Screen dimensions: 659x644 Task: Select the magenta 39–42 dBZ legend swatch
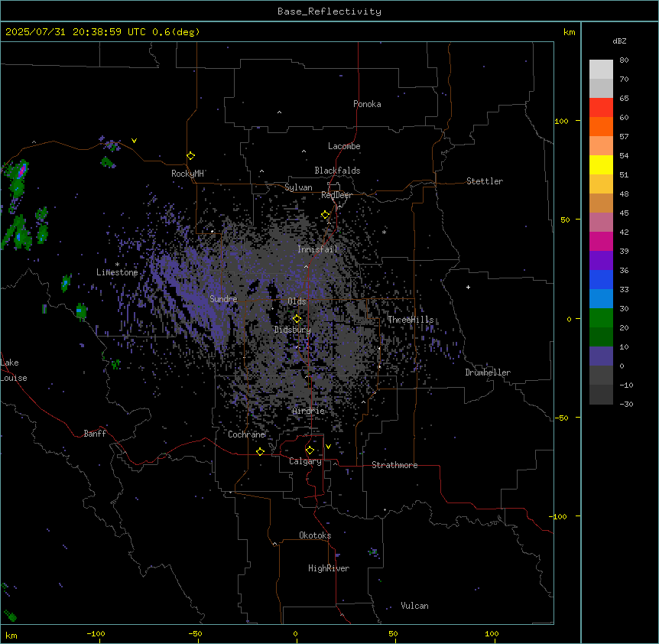(x=601, y=241)
